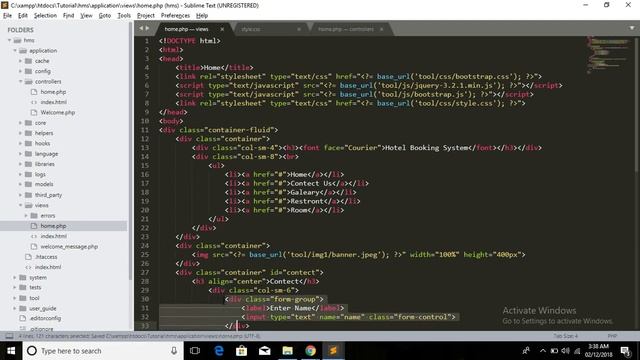Launch Microsoft Edge from taskbar
The height and width of the screenshot is (360, 640).
click(x=219, y=351)
